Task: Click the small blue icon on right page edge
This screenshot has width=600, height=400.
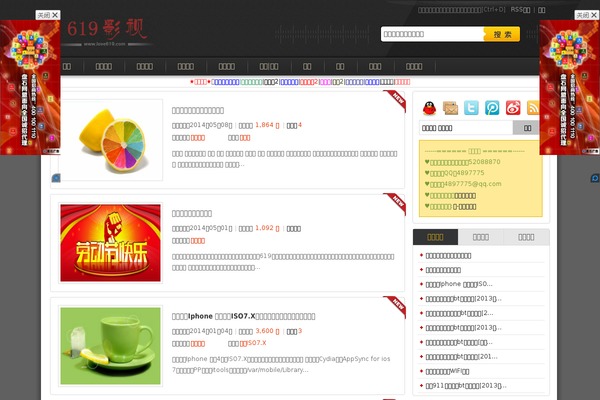Action: tap(595, 178)
